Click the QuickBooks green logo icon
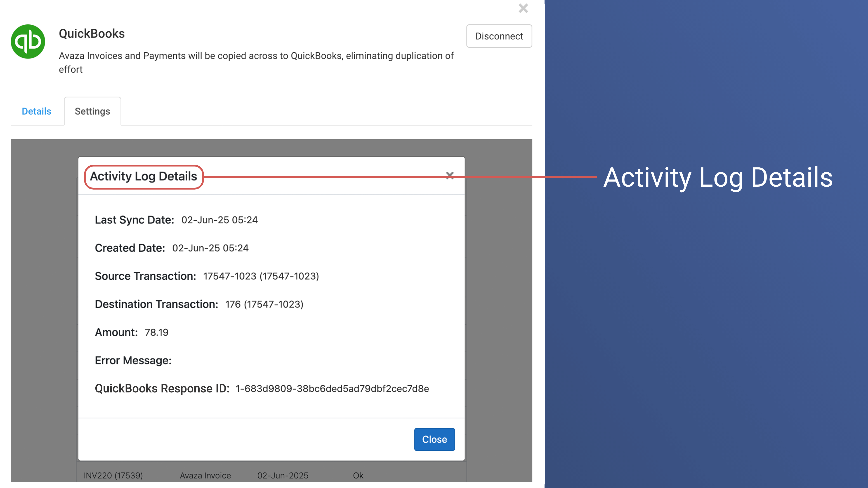This screenshot has width=868, height=488. click(28, 41)
